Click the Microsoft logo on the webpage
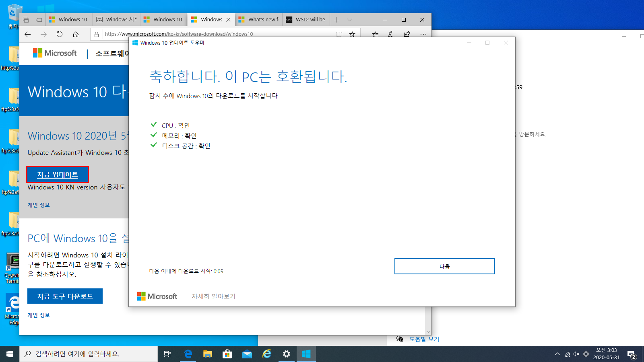 tap(55, 53)
